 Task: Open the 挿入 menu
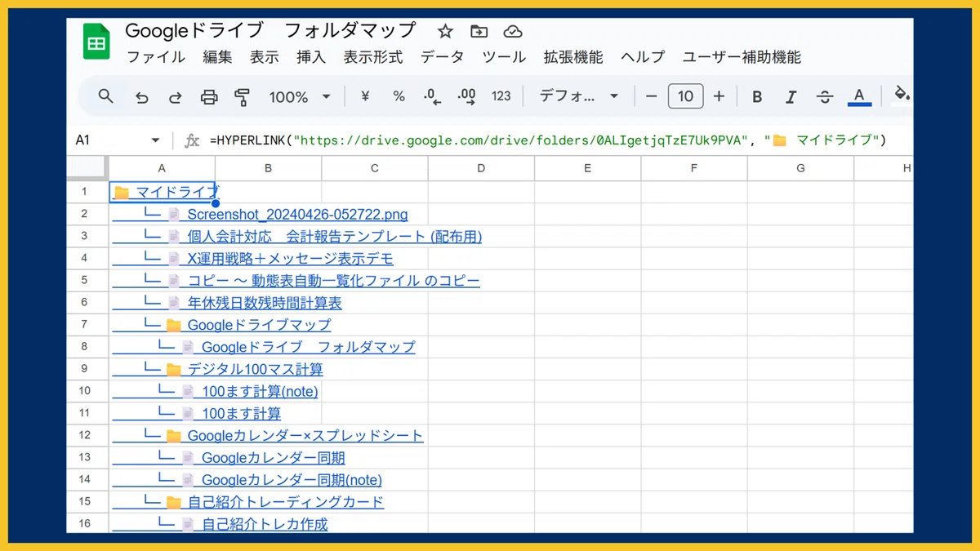[x=311, y=57]
